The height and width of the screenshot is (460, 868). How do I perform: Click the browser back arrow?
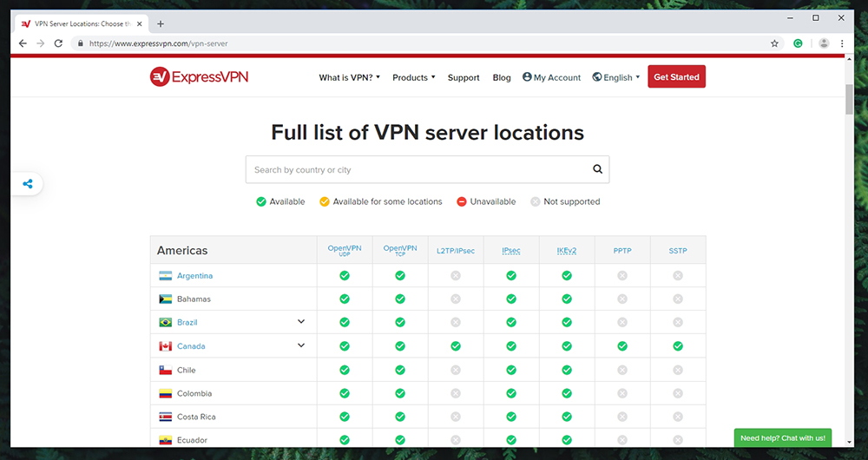pos(23,43)
